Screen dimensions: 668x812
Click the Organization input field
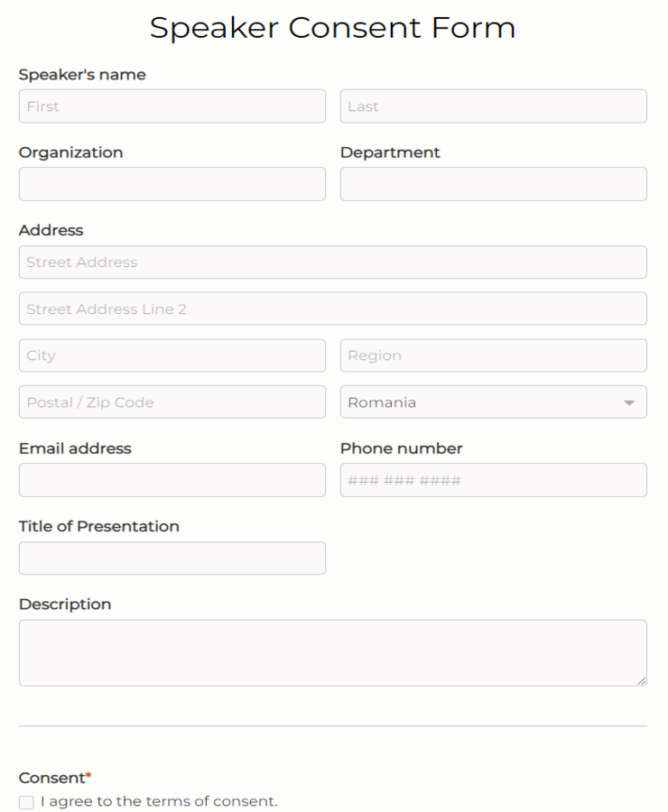tap(172, 183)
